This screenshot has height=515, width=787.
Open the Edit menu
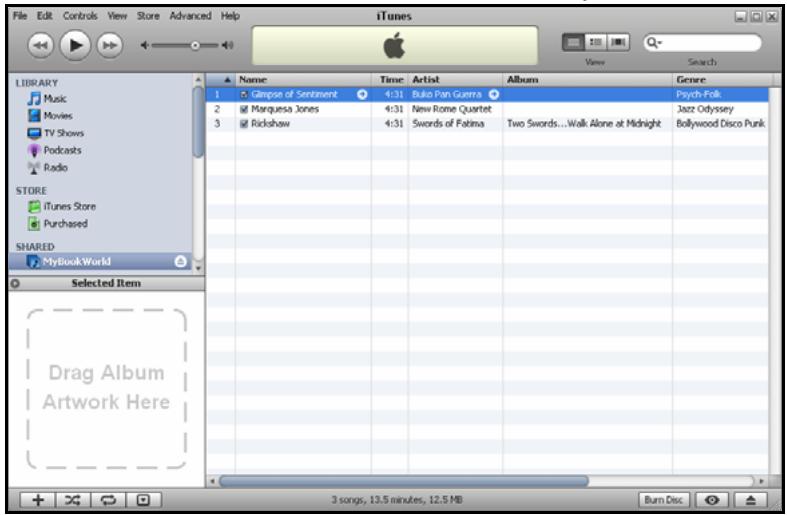45,16
